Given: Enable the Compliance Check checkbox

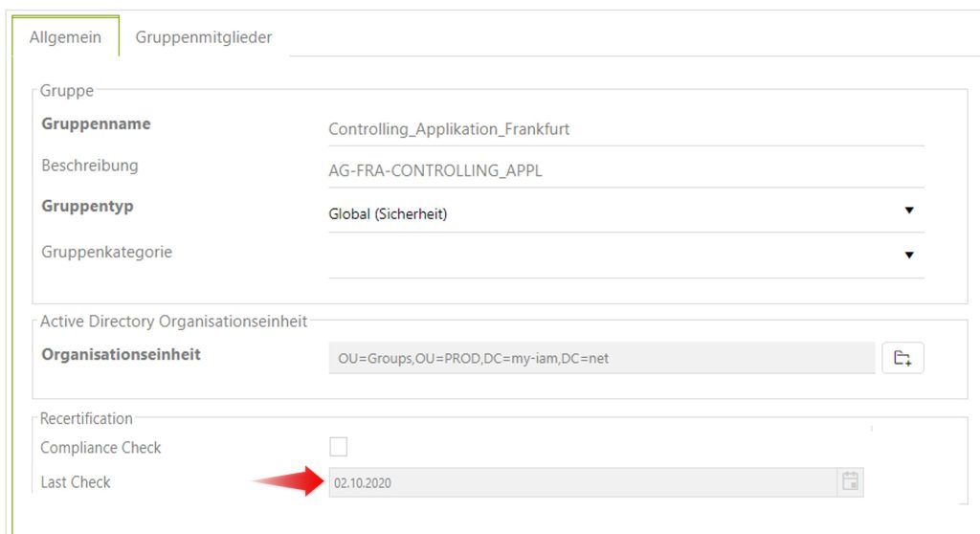Looking at the screenshot, I should pos(339,447).
